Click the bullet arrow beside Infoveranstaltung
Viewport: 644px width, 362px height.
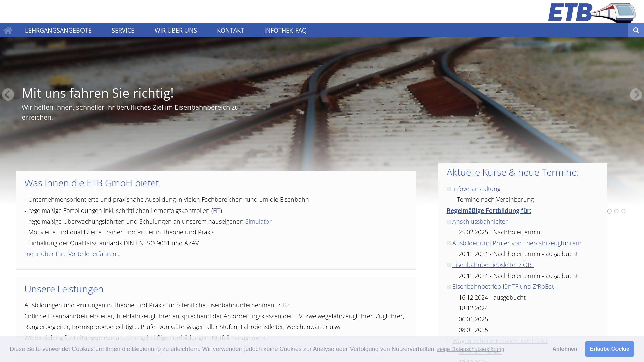(449, 189)
